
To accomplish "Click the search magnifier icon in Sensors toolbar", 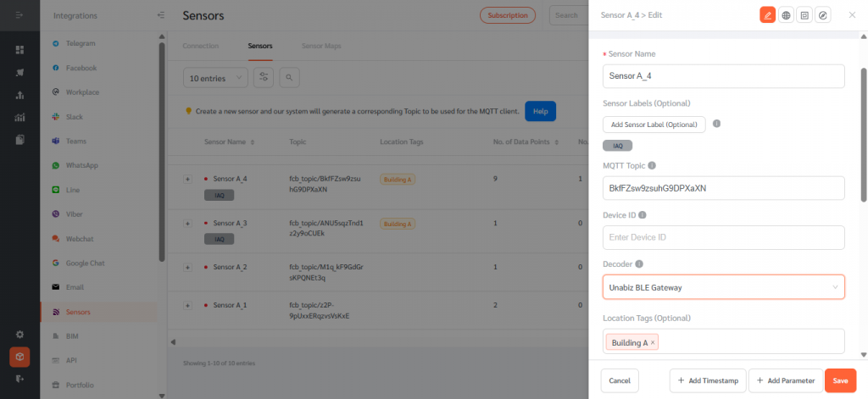I will click(289, 78).
